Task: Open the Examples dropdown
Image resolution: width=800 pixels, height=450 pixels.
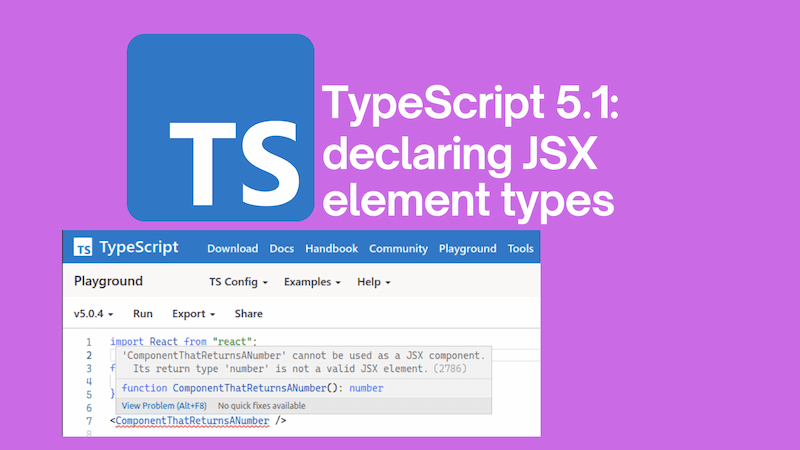Action: coord(312,282)
